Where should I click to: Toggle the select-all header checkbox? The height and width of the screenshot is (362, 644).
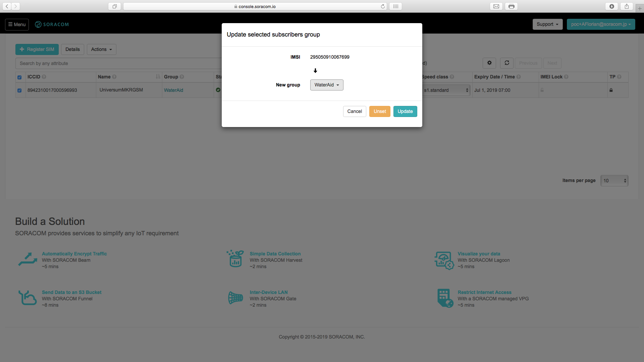click(19, 77)
